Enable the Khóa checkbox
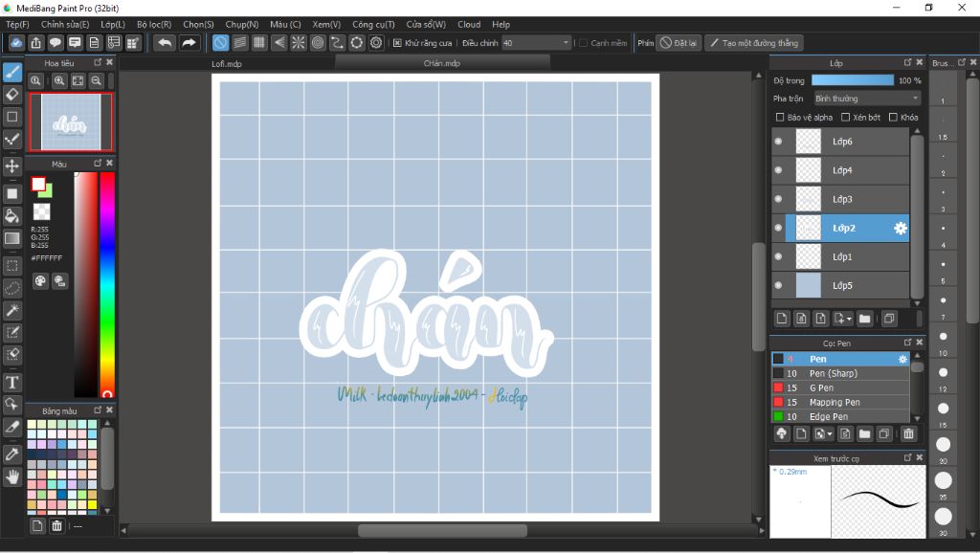The width and height of the screenshot is (980, 553). click(x=893, y=117)
